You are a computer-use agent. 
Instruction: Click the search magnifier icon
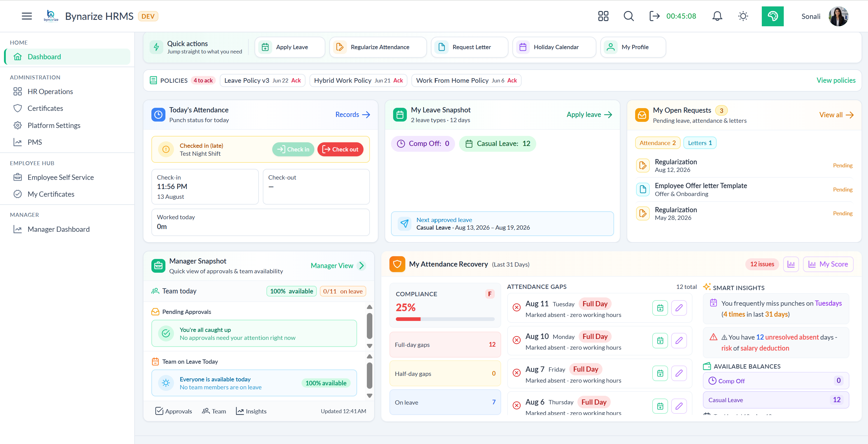click(628, 16)
